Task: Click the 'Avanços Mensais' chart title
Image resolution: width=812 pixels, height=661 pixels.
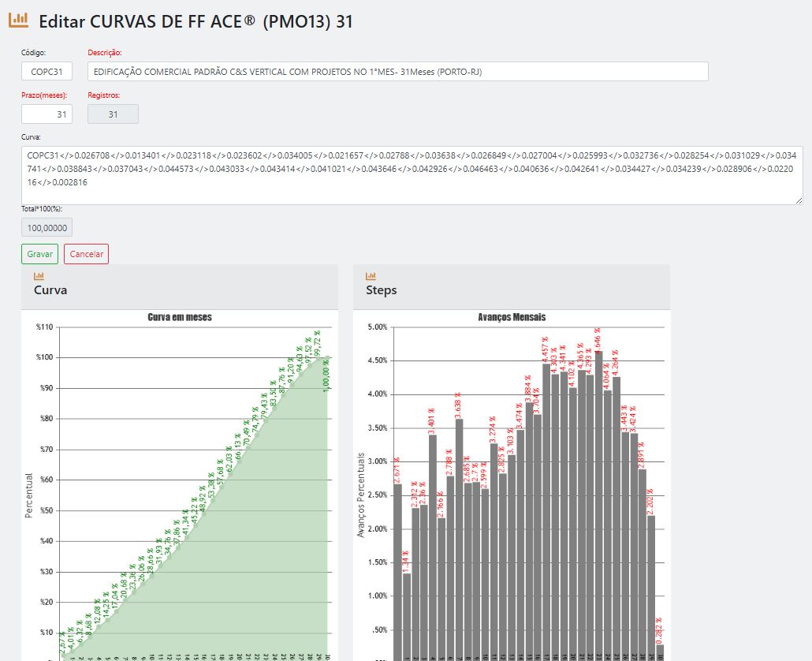Action: coord(512,317)
